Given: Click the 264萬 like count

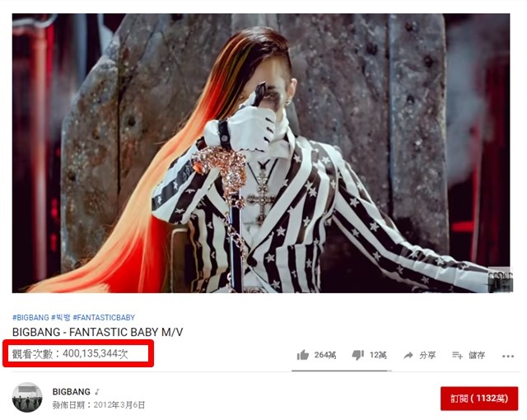Looking at the screenshot, I should 325,355.
